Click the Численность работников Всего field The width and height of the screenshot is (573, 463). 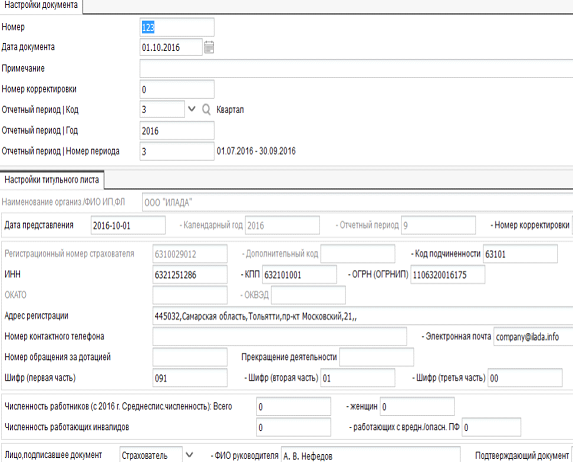tap(293, 407)
